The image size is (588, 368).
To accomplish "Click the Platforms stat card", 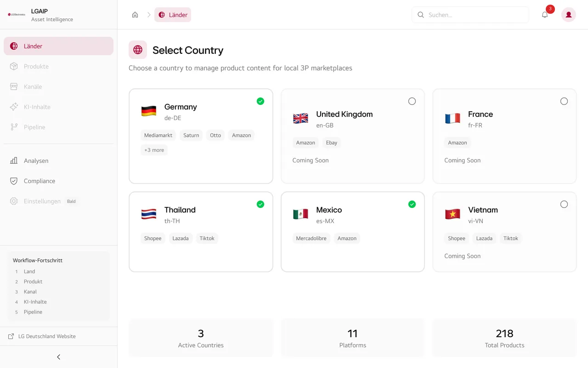I will 352,338.
